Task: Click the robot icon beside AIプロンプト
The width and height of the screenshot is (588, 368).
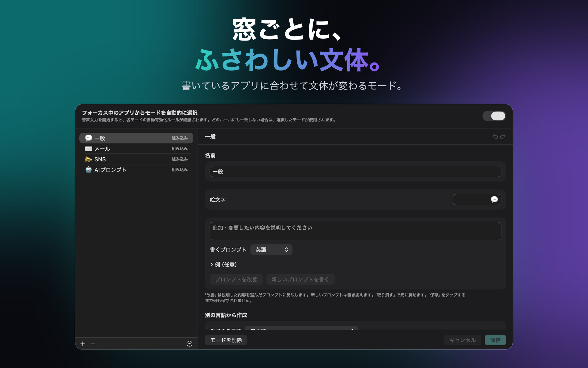Action: pyautogui.click(x=89, y=170)
